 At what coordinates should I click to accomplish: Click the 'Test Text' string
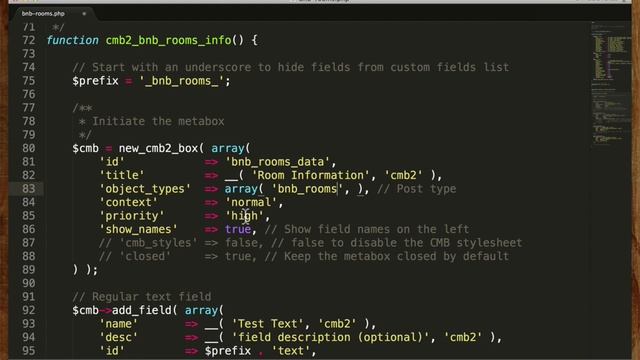point(267,324)
